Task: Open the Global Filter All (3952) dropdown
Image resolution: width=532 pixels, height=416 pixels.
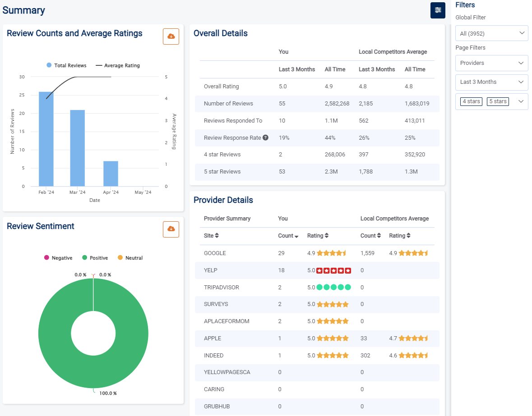Action: tap(491, 33)
